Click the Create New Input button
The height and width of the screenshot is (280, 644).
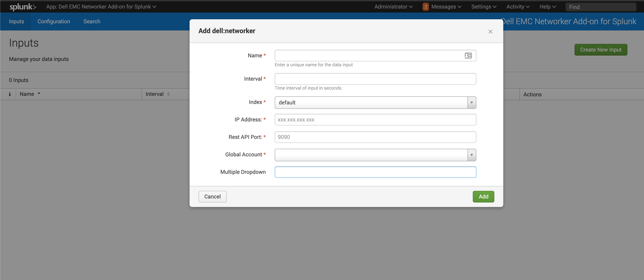[601, 50]
